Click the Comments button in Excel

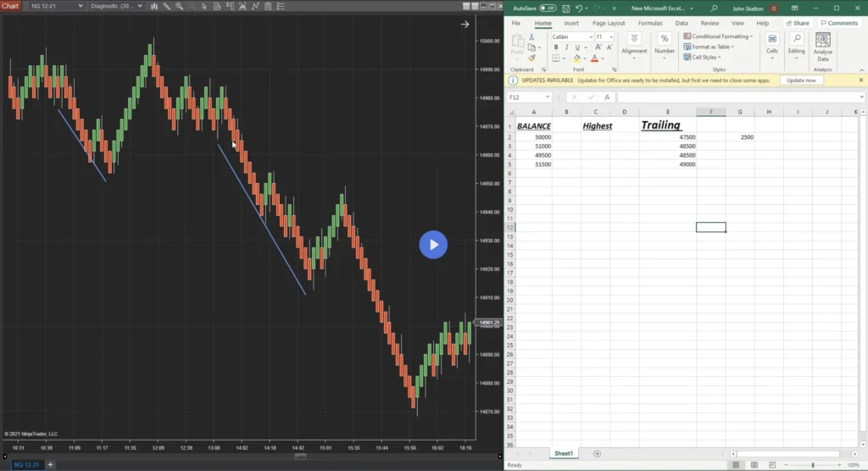pyautogui.click(x=839, y=23)
